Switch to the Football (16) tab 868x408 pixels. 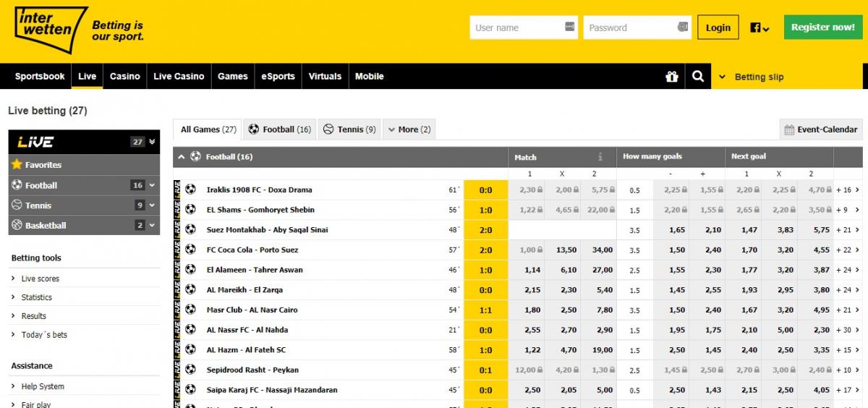click(x=280, y=129)
